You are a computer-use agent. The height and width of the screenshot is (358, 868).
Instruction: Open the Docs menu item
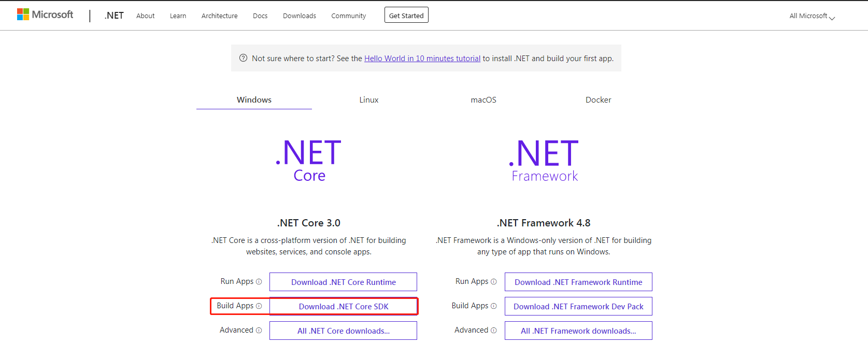260,16
